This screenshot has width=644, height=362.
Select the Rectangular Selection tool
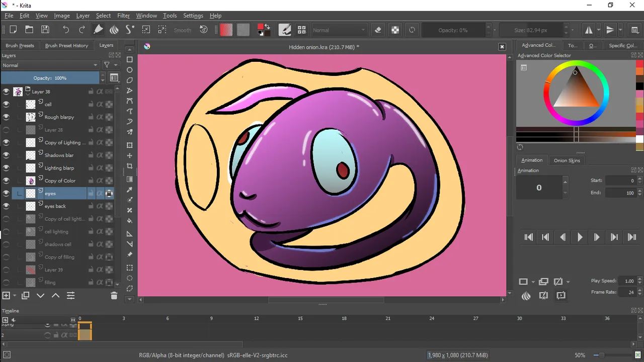click(x=129, y=268)
